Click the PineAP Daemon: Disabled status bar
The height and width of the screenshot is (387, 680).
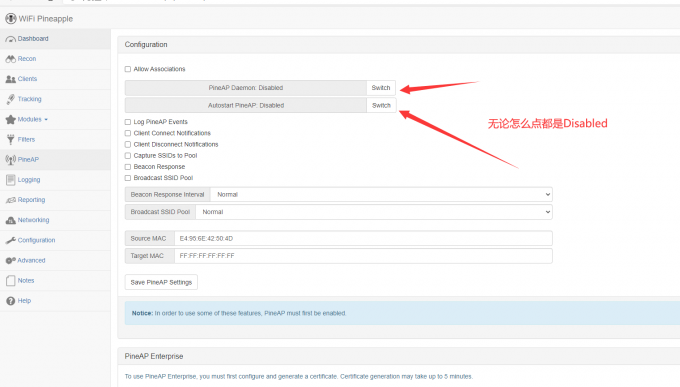point(245,88)
